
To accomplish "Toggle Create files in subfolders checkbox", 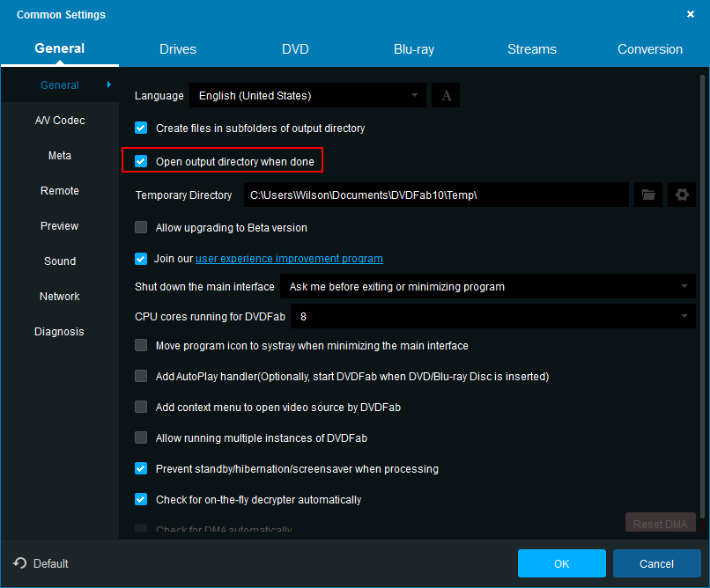I will pyautogui.click(x=141, y=128).
